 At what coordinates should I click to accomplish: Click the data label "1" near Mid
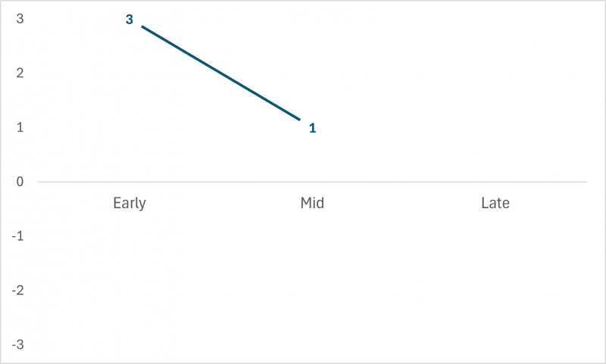[312, 129]
